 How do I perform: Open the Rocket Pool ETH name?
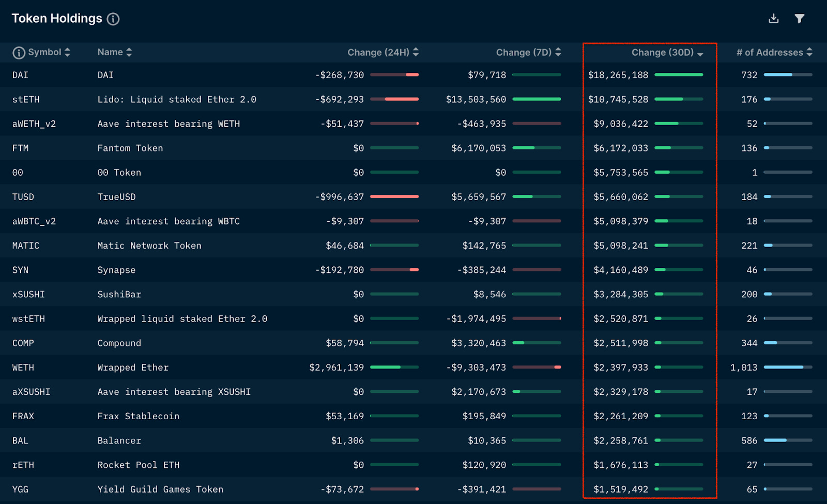pyautogui.click(x=139, y=465)
